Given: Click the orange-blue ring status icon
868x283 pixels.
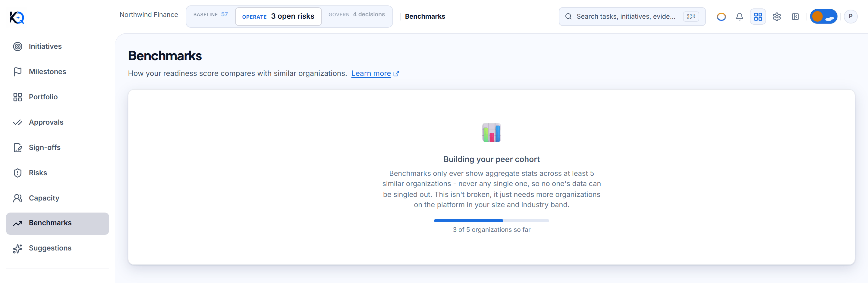Looking at the screenshot, I should (x=721, y=17).
